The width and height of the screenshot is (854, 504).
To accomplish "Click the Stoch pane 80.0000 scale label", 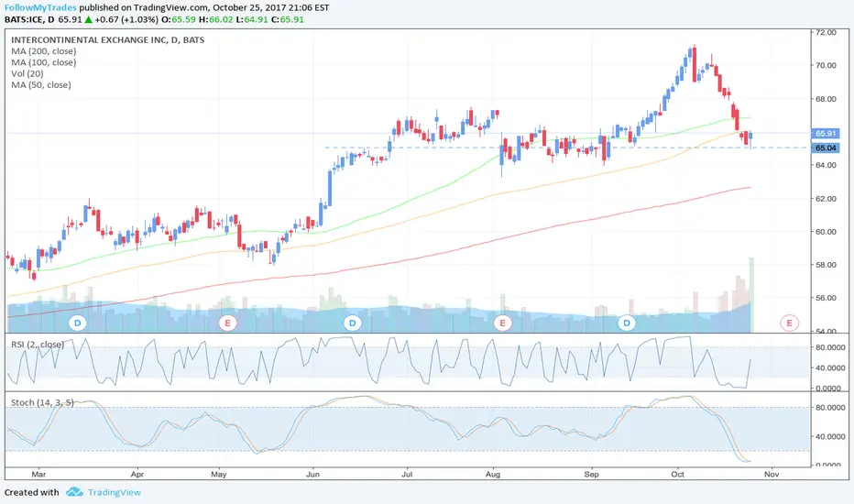I will pos(830,408).
